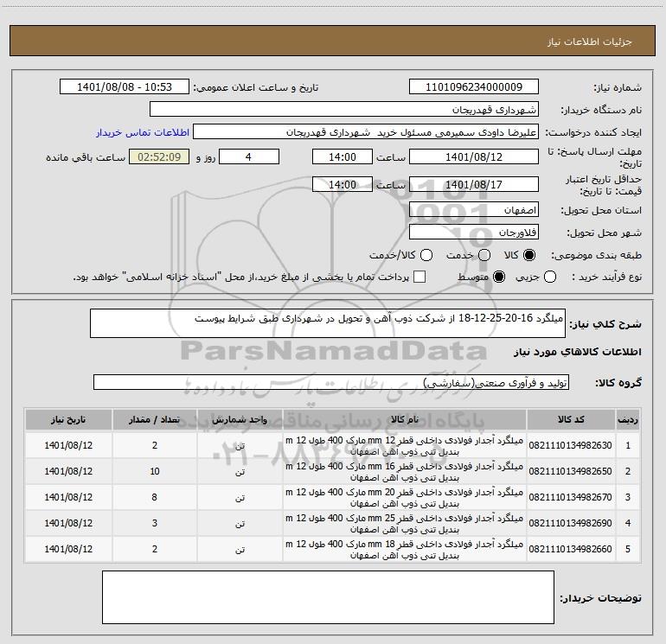666x644 pixels.
Task: Click the 14:00 response deadline time field
Action: [343, 157]
